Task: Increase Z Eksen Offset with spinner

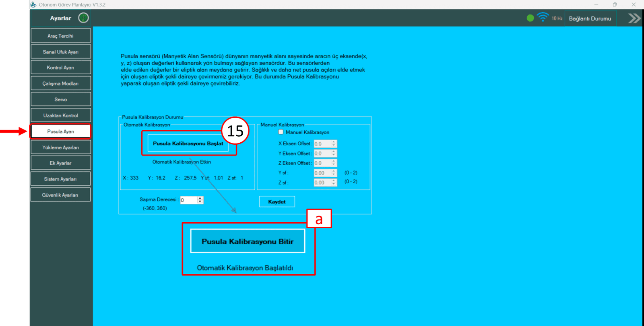Action: pyautogui.click(x=334, y=162)
